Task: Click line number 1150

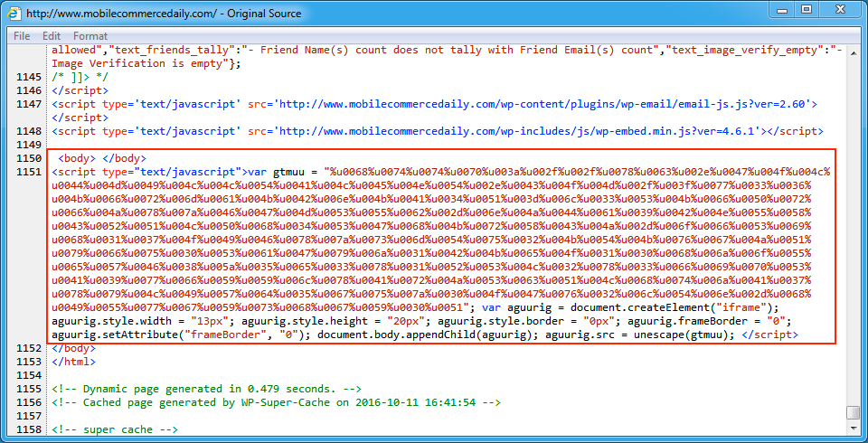Action: click(x=30, y=158)
